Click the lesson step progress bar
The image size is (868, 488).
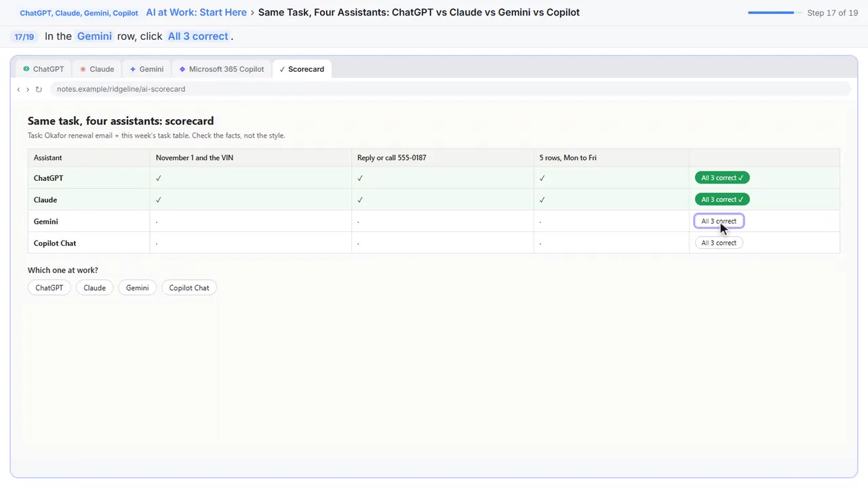(x=774, y=13)
